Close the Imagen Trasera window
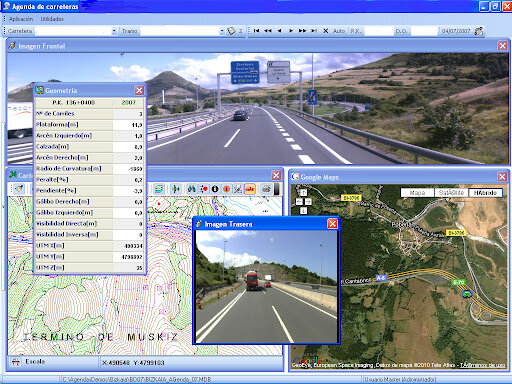The image size is (512, 384). pos(332,224)
